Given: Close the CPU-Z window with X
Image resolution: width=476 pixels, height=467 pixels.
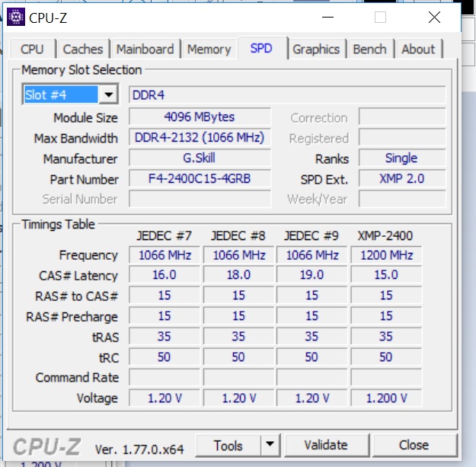Looking at the screenshot, I should point(434,17).
